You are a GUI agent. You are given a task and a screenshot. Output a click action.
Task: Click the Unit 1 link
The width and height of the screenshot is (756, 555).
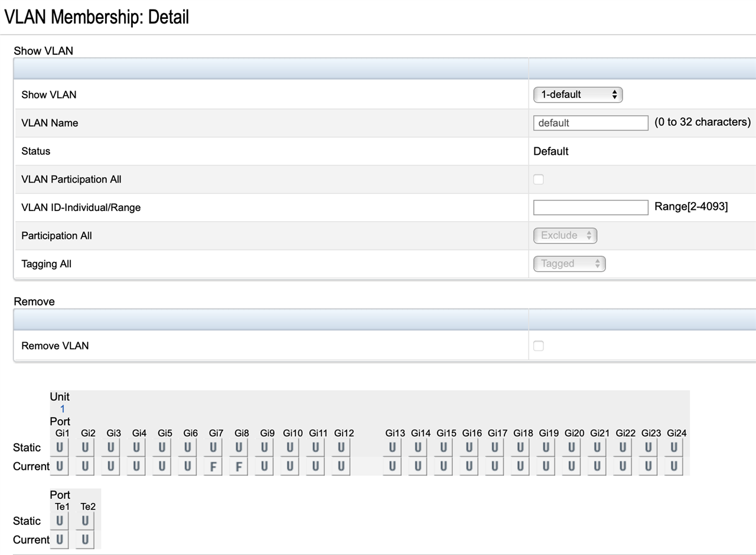tap(62, 409)
